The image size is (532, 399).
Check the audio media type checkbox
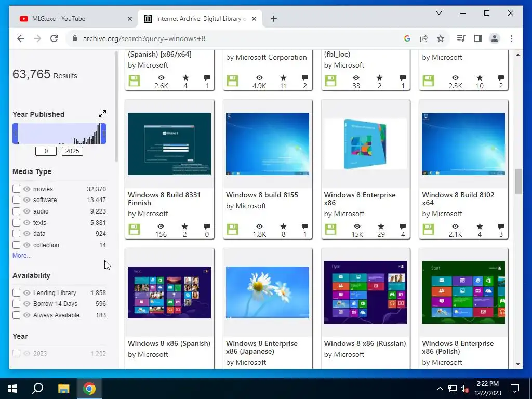click(16, 211)
